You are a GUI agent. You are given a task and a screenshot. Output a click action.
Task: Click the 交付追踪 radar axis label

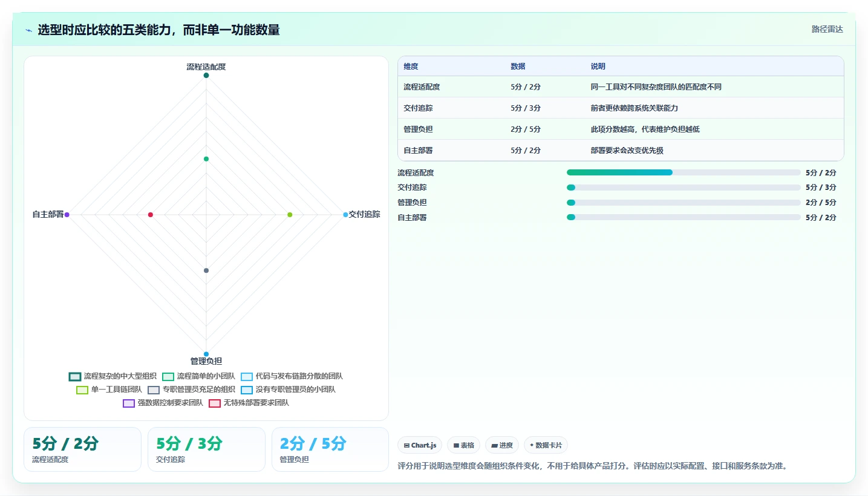(365, 214)
